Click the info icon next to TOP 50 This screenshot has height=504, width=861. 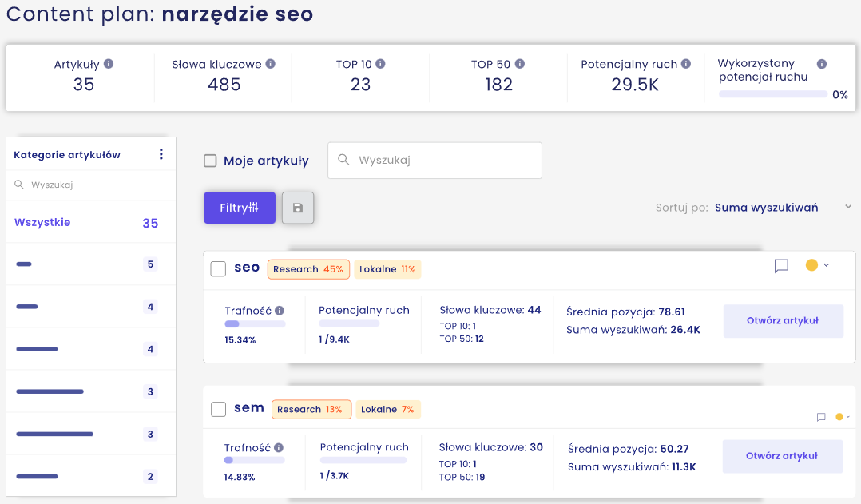520,64
